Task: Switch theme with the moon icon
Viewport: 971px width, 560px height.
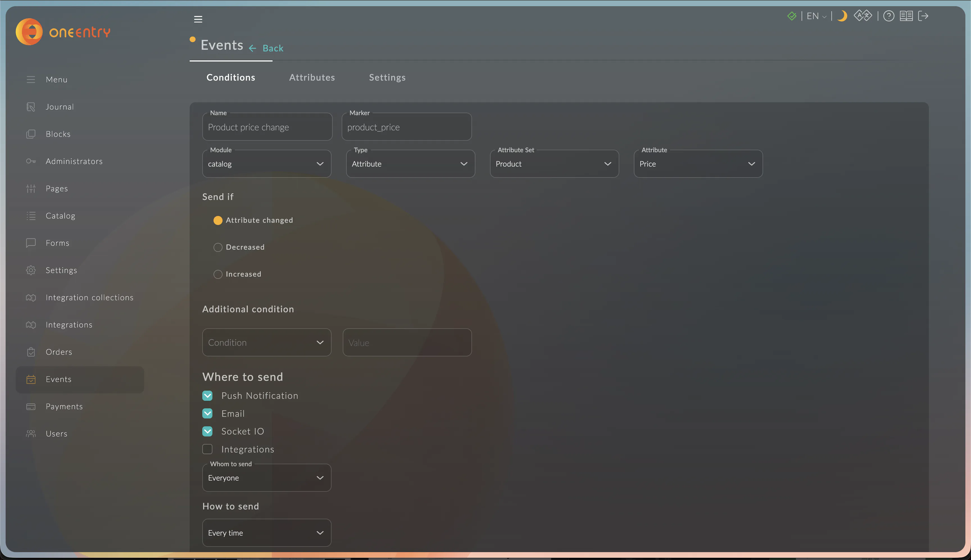Action: 842,16
